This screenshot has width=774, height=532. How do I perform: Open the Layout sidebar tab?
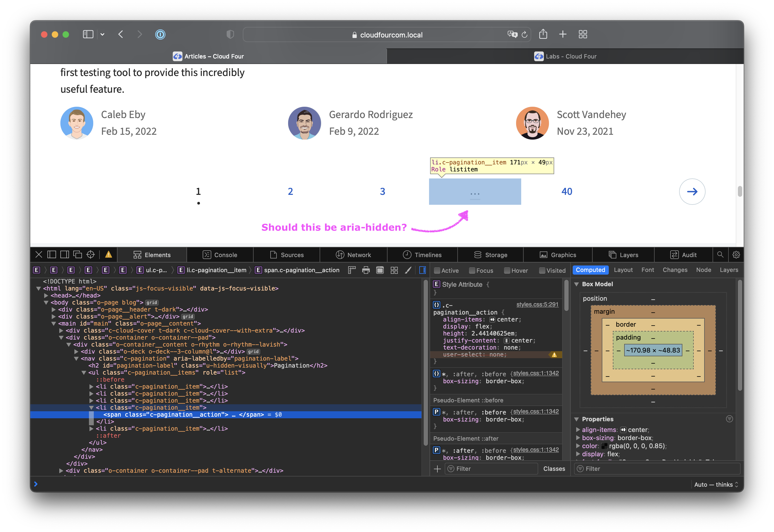tap(623, 270)
